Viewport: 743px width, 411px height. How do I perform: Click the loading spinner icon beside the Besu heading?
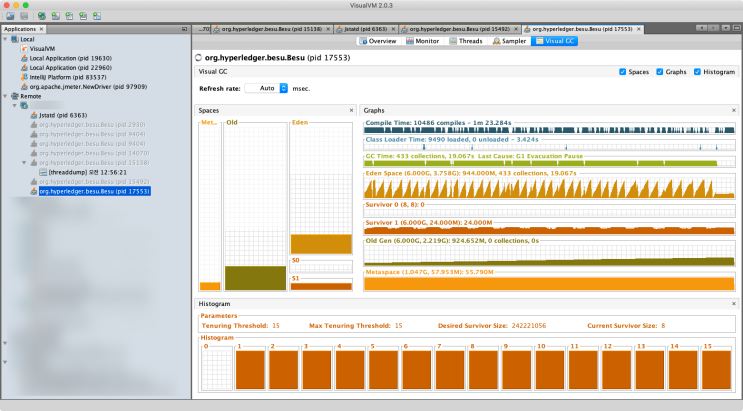pyautogui.click(x=199, y=58)
